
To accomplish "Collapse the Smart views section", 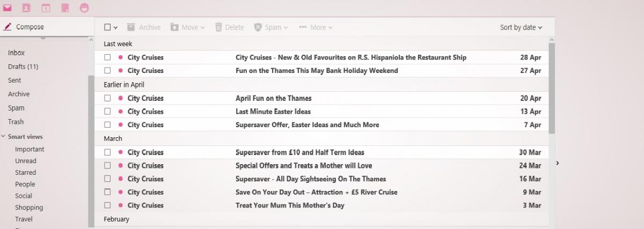I will click(x=4, y=137).
